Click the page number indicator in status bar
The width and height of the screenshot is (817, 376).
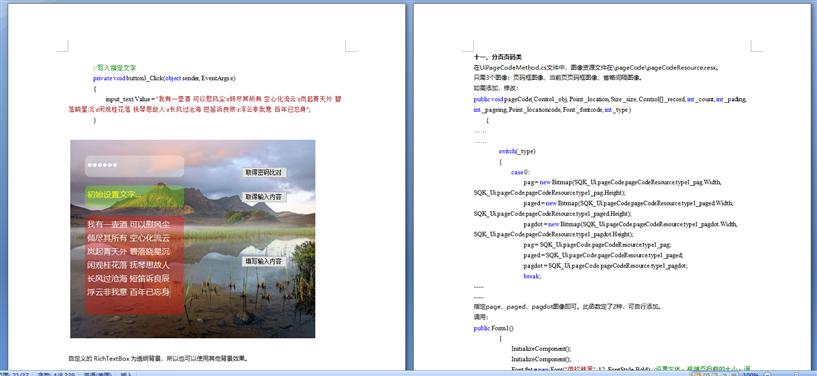[x=14, y=374]
